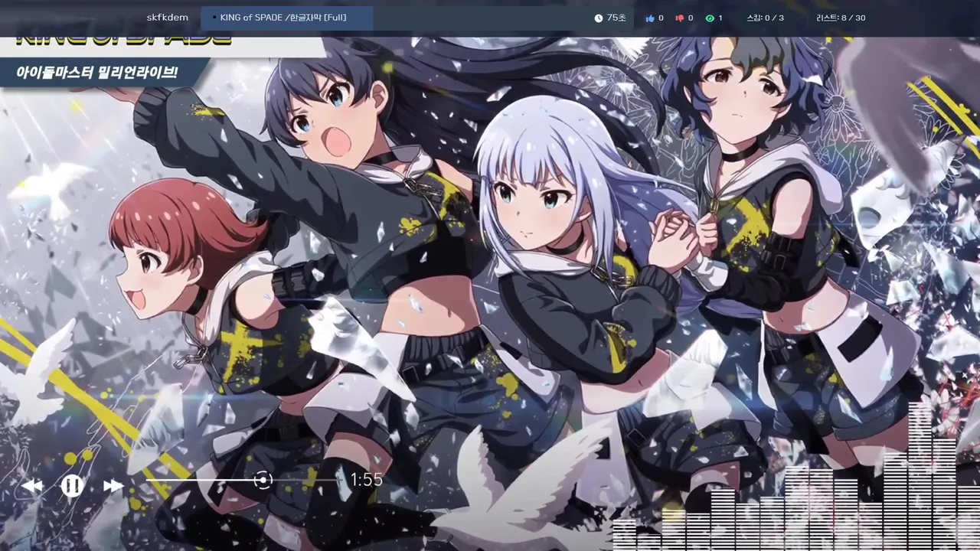Click the thumbs-down dislike icon
This screenshot has width=980, height=551.
pyautogui.click(x=679, y=18)
